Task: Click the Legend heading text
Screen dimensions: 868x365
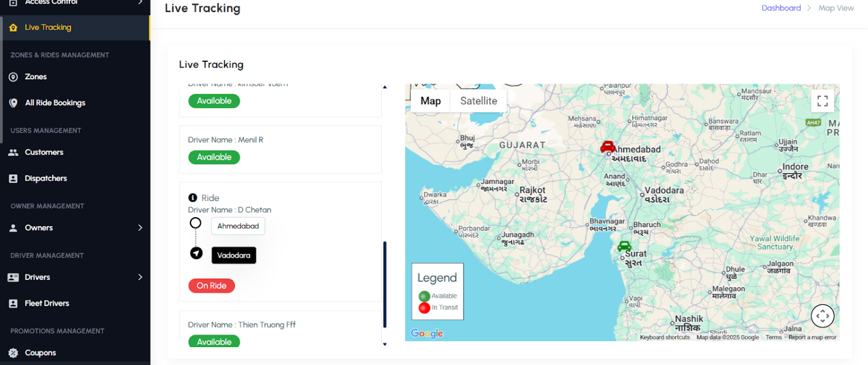Action: (x=437, y=278)
